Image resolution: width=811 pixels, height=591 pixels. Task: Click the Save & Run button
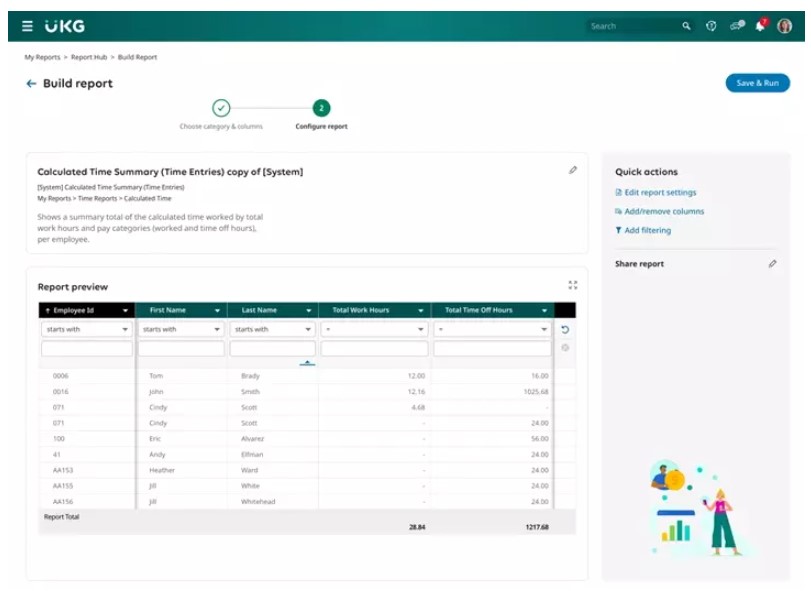pos(757,83)
